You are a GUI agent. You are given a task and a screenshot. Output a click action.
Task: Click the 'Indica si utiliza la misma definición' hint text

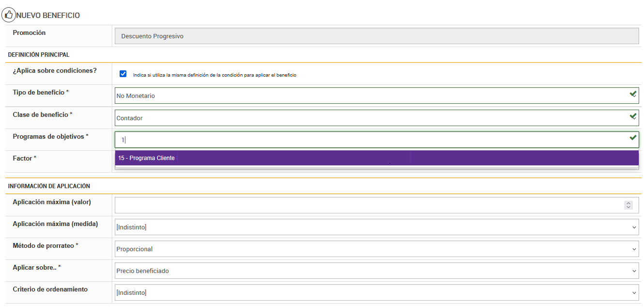click(215, 75)
